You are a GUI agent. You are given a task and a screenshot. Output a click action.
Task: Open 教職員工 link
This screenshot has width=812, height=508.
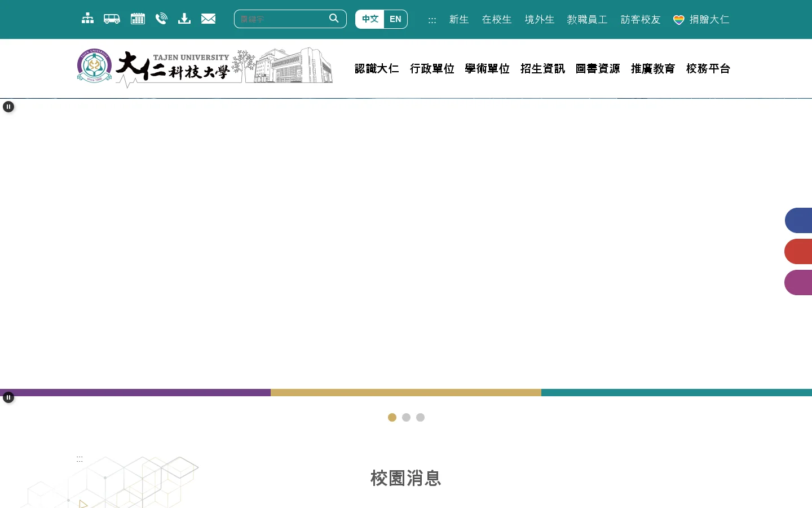[x=588, y=20]
